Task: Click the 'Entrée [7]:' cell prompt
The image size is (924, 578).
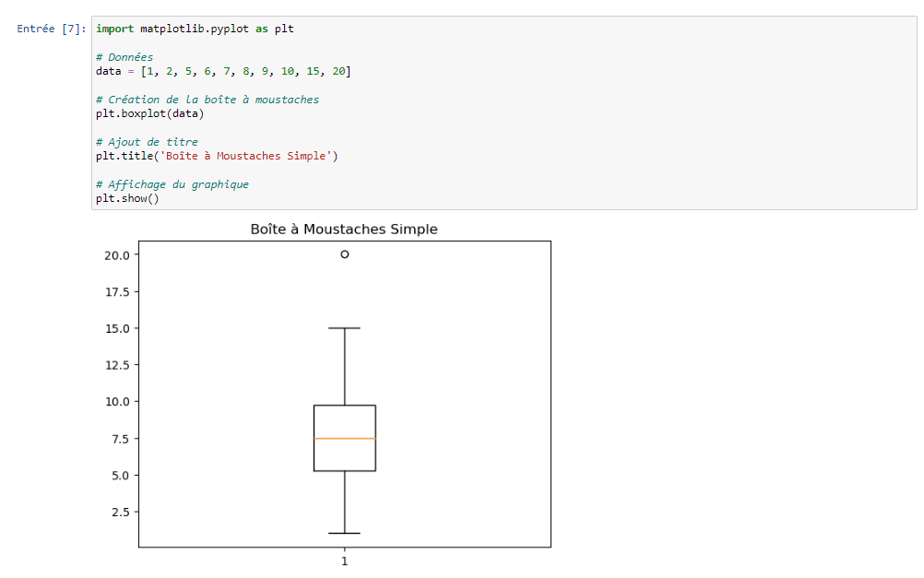Action: tap(52, 29)
